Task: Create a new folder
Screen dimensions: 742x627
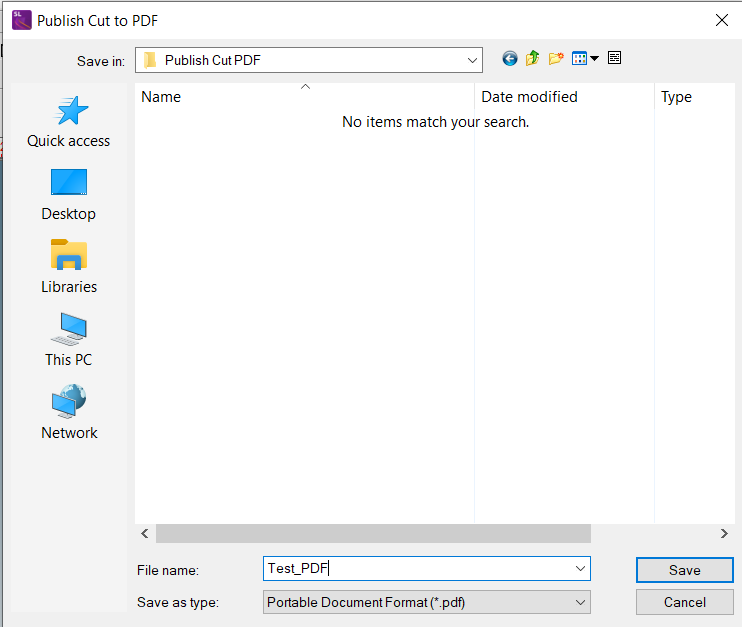Action: (556, 59)
